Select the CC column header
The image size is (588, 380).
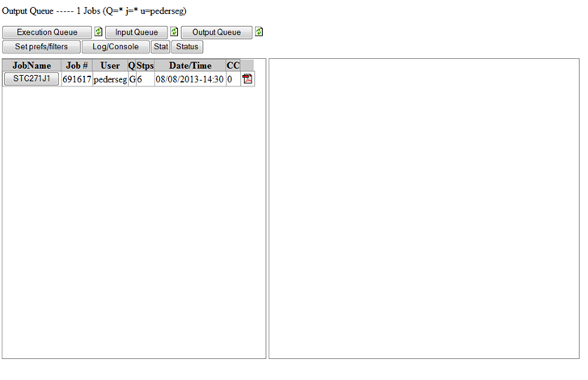click(x=233, y=65)
